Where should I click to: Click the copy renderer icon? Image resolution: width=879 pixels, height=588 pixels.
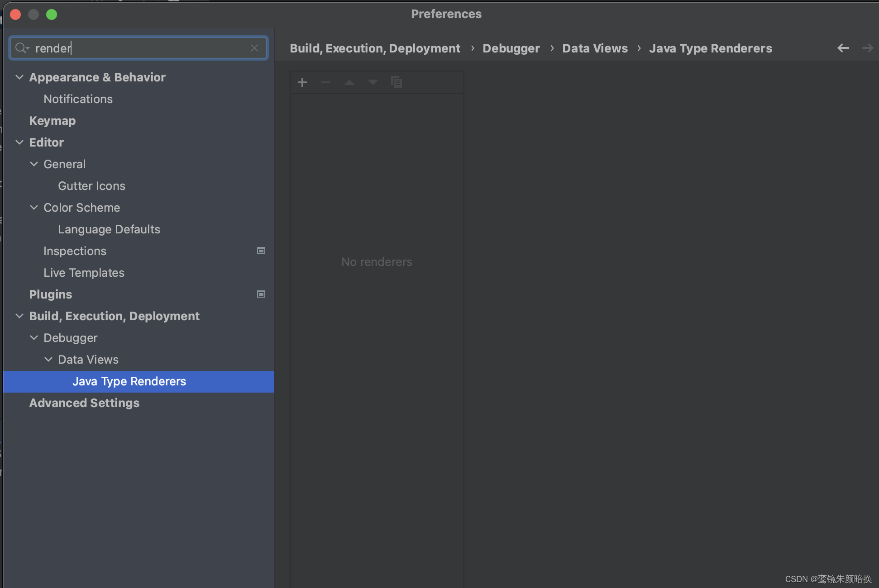tap(397, 82)
